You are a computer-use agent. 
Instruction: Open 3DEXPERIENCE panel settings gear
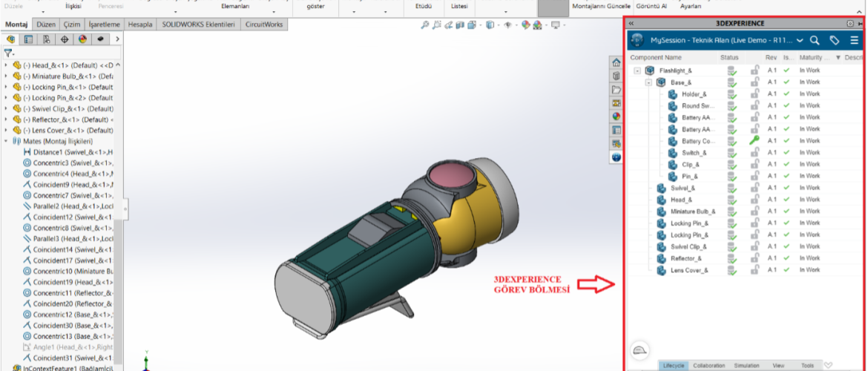(x=850, y=24)
